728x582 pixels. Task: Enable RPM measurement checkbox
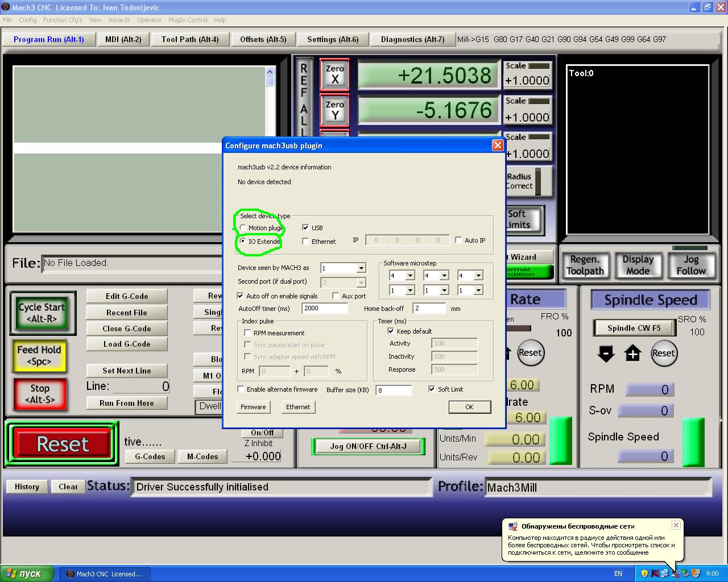point(247,332)
